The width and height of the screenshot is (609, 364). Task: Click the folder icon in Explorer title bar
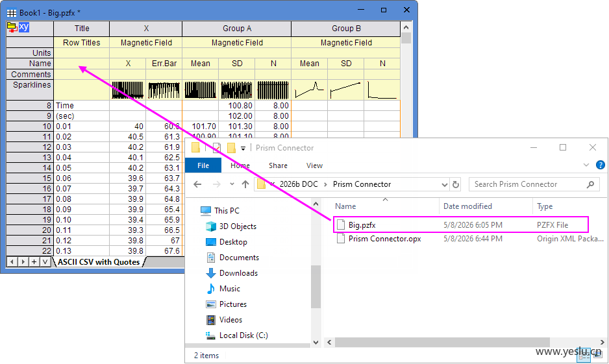coord(196,148)
